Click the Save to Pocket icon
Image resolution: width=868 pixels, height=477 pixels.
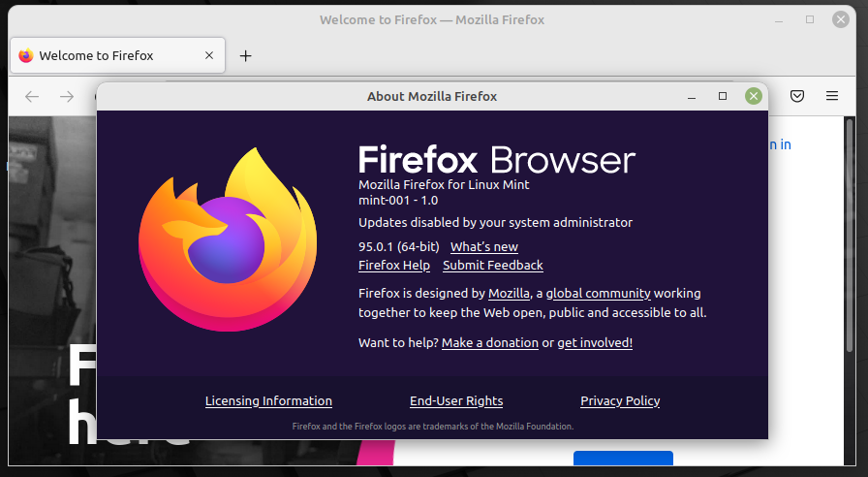[796, 96]
